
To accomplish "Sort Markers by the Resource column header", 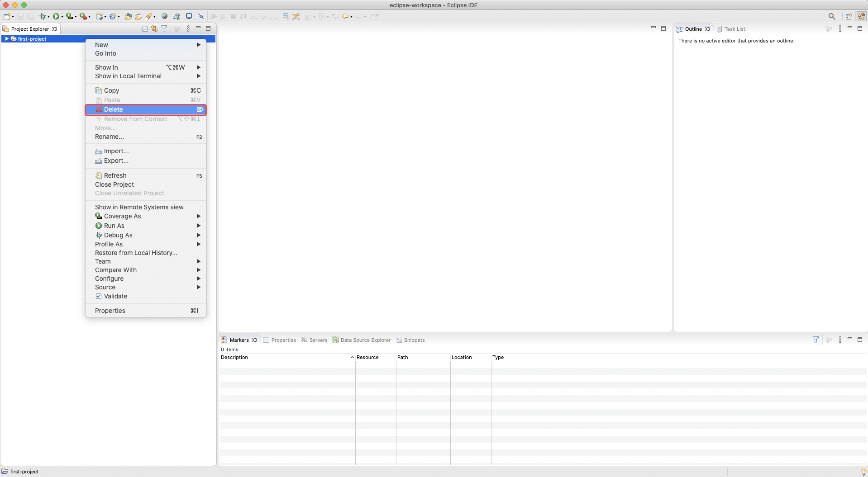I will click(x=376, y=357).
